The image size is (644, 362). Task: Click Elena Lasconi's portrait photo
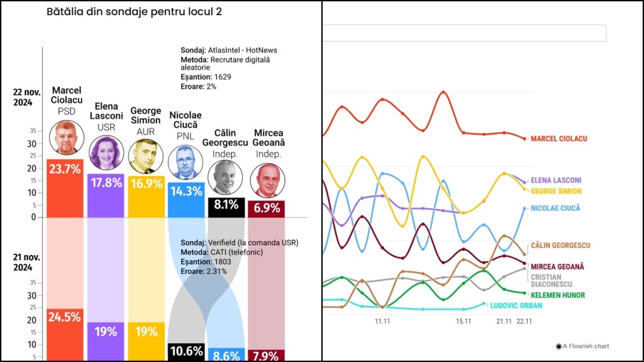coord(106,153)
